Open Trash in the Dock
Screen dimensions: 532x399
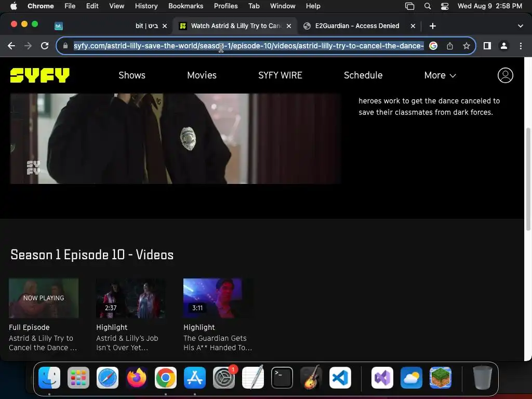[483, 378]
